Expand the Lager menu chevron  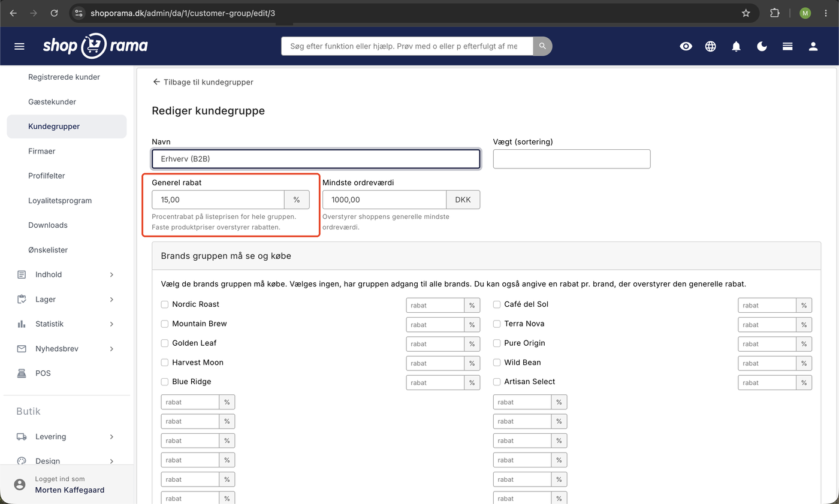pos(111,299)
